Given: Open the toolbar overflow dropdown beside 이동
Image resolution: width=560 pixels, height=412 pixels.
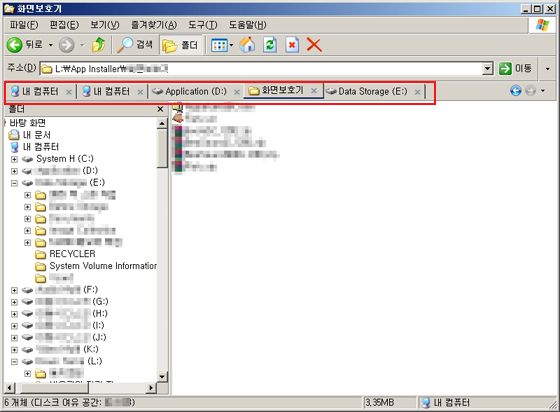Looking at the screenshot, I should click(548, 68).
